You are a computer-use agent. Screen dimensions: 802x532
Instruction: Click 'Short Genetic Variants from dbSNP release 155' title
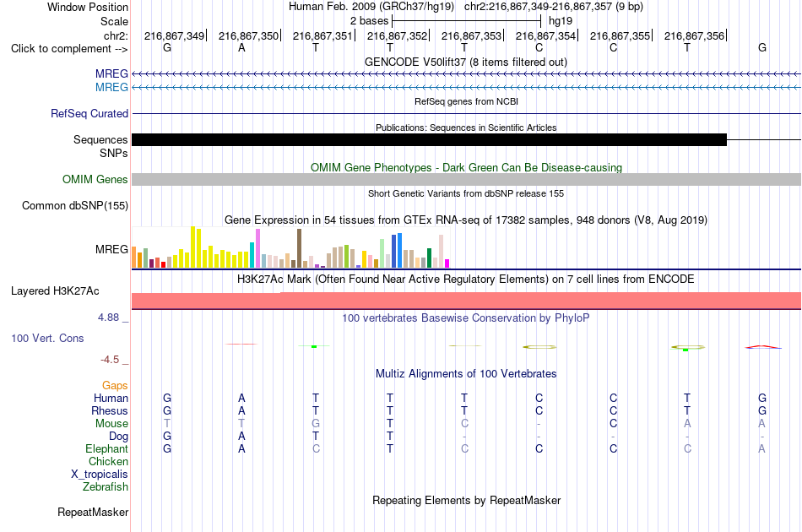[x=466, y=193]
